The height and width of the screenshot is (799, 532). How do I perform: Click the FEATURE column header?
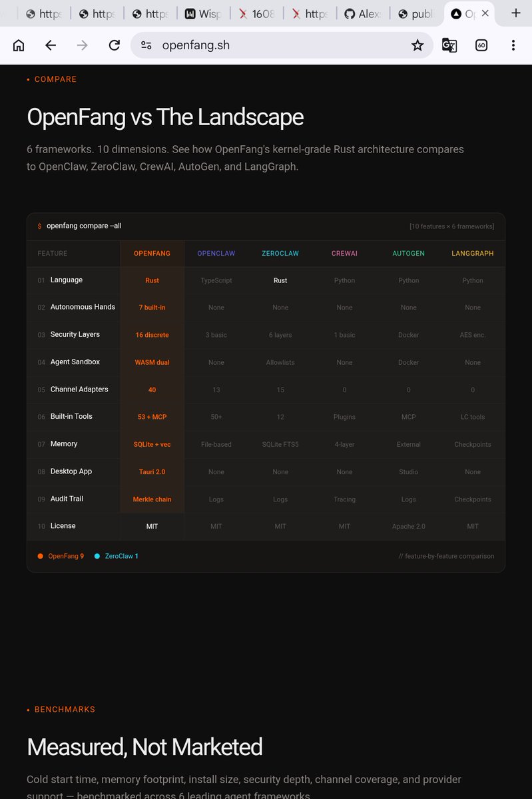click(53, 254)
